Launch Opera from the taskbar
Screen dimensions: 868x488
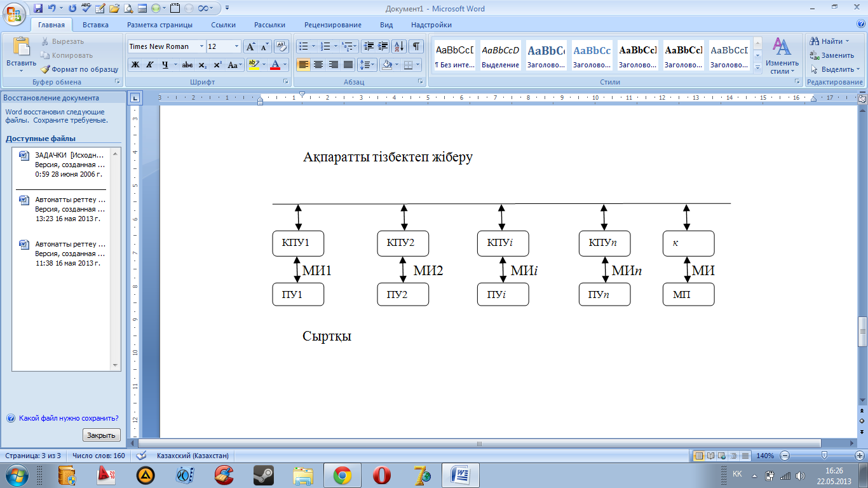(382, 475)
